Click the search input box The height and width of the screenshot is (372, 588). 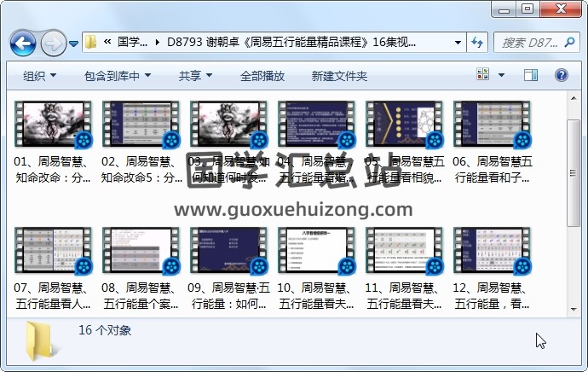(x=535, y=42)
